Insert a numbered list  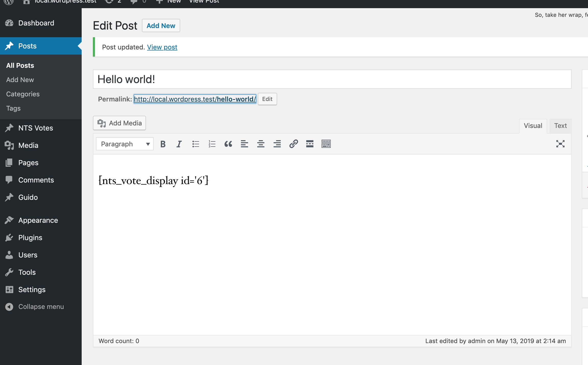click(212, 144)
